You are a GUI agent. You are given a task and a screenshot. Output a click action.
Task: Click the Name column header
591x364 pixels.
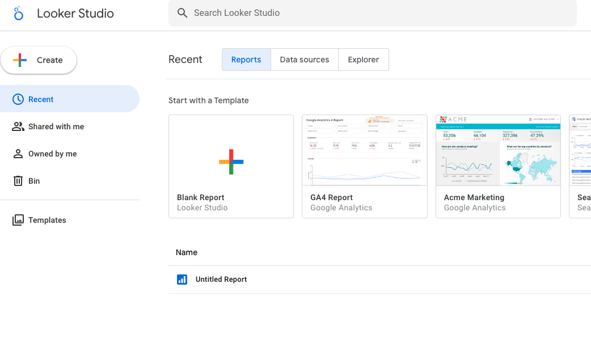click(187, 252)
